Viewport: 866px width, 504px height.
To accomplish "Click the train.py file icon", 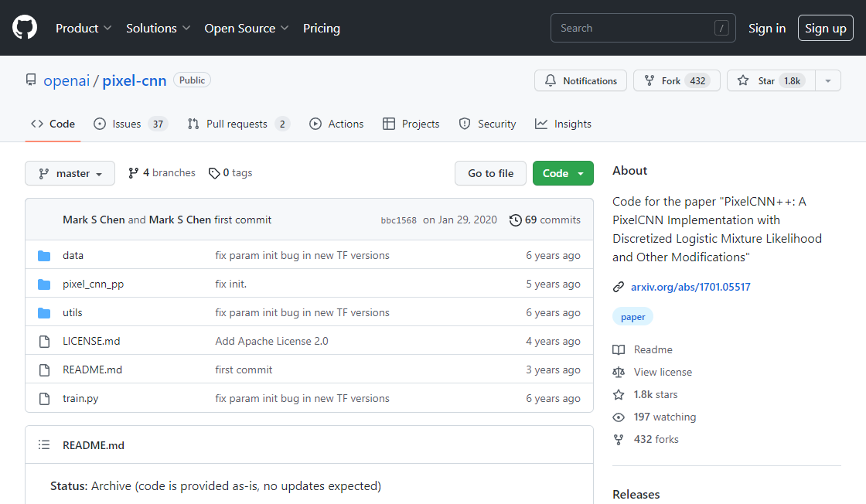I will pyautogui.click(x=44, y=399).
